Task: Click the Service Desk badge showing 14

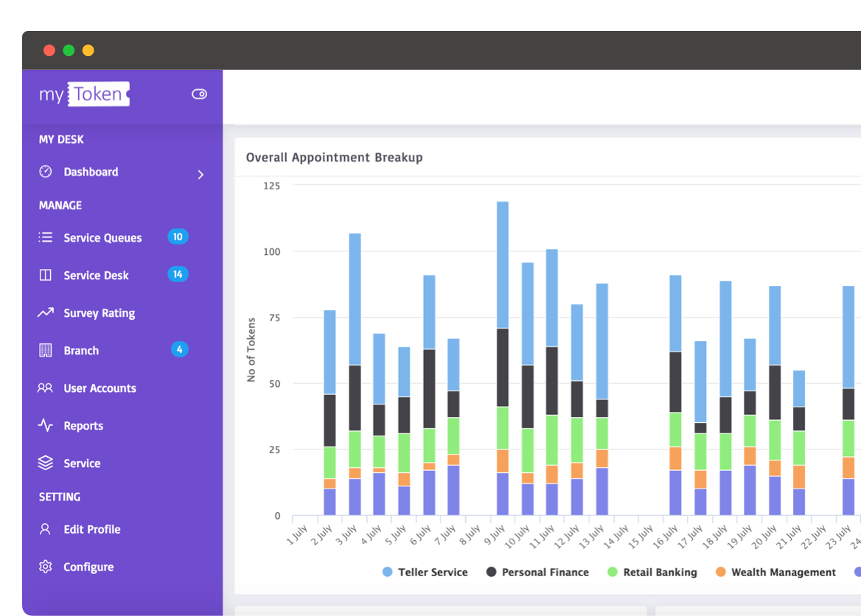Action: (x=178, y=274)
